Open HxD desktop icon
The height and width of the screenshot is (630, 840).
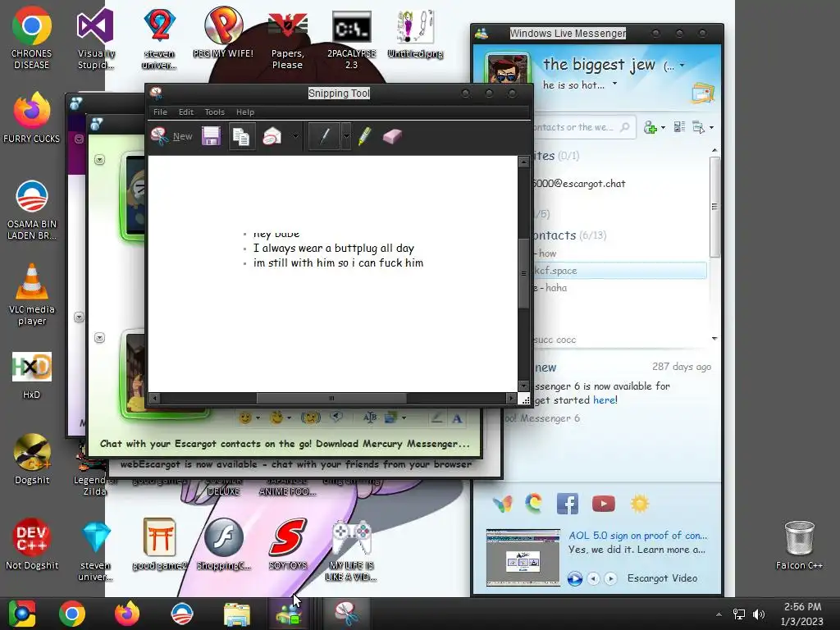click(32, 376)
